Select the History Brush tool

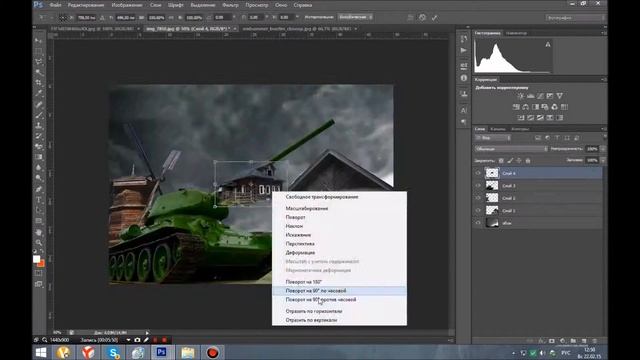click(x=39, y=136)
